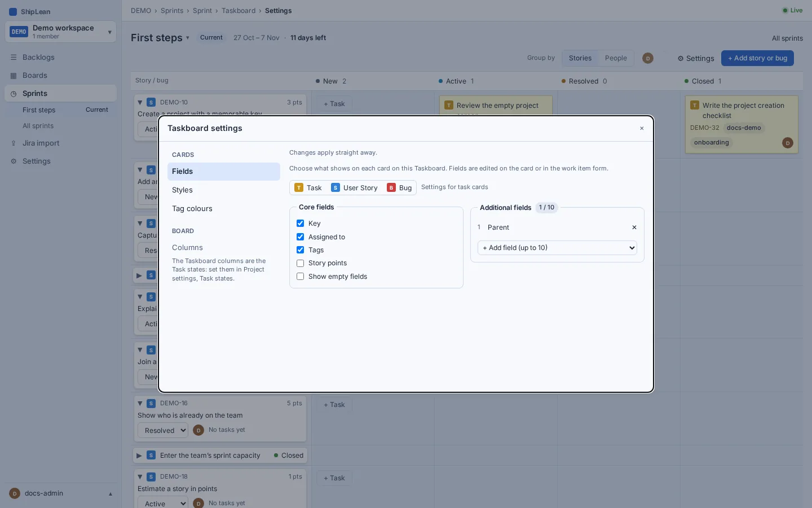Screen dimensions: 812x508
Task: Select the Fields settings tab
Action: pyautogui.click(x=224, y=172)
